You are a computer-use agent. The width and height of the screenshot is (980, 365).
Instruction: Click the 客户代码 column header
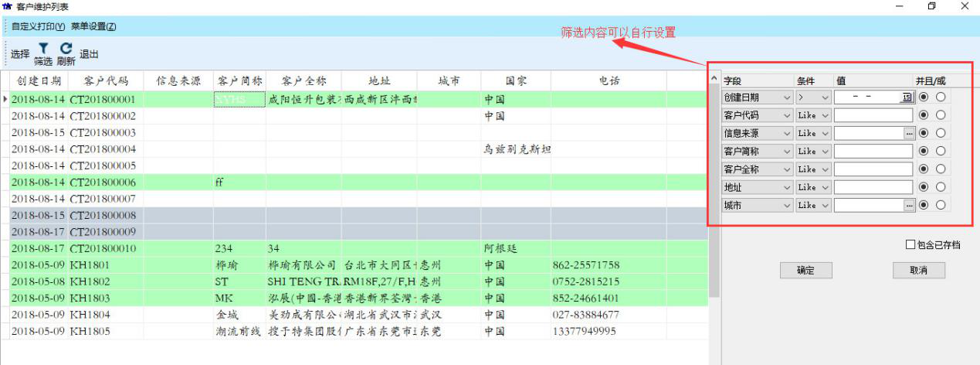point(106,80)
